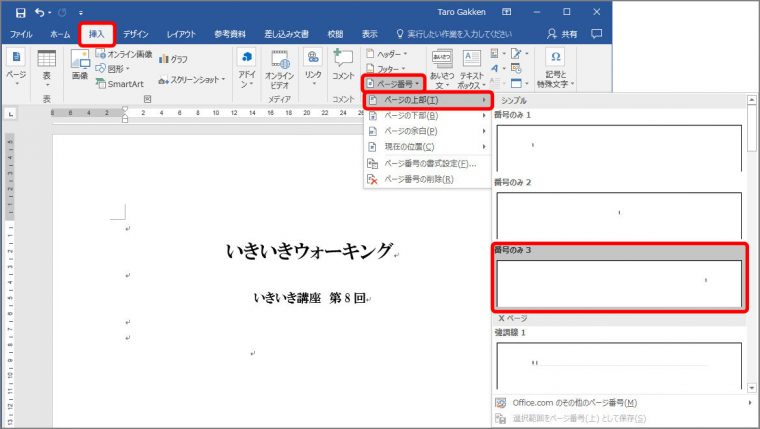Select ページの上部 menu item
This screenshot has height=429, width=760.
point(428,100)
